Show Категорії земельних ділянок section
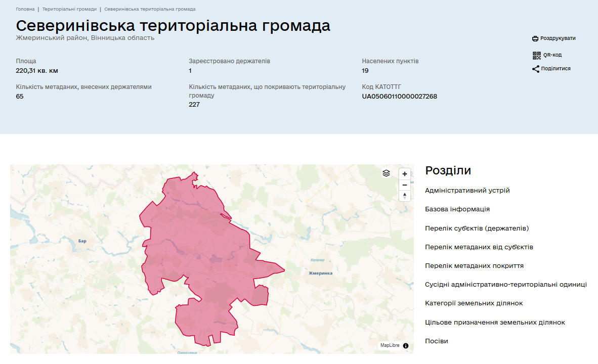Screen dimensions: 598x364 pyautogui.click(x=474, y=303)
